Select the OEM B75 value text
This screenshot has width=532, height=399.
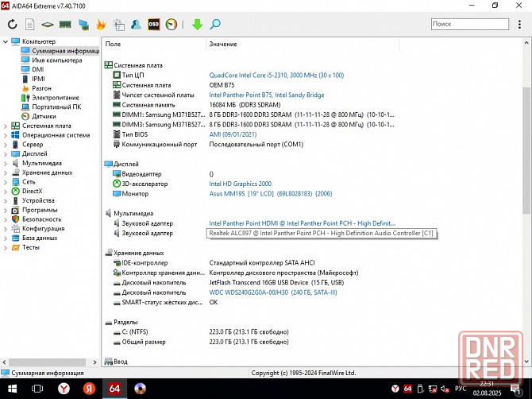point(222,85)
